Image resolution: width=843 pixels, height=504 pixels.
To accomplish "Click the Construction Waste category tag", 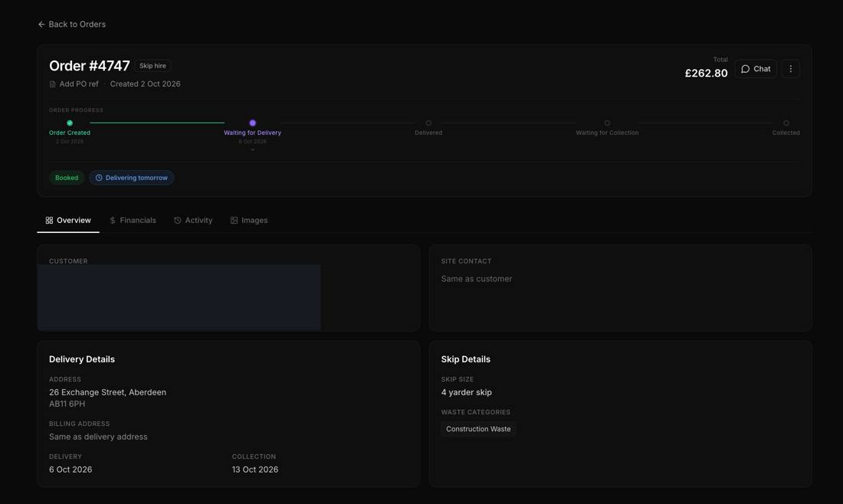I will point(478,429).
